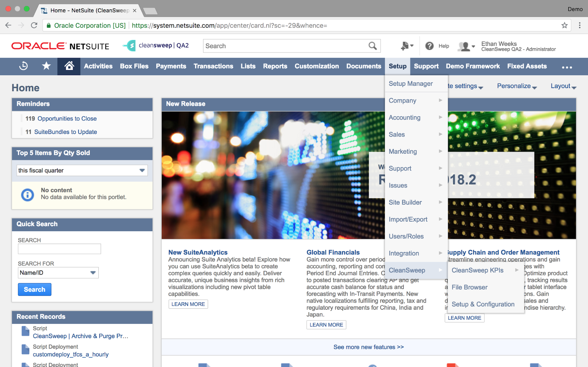This screenshot has height=367, width=588.
Task: Click the Help question mark icon
Action: (429, 46)
